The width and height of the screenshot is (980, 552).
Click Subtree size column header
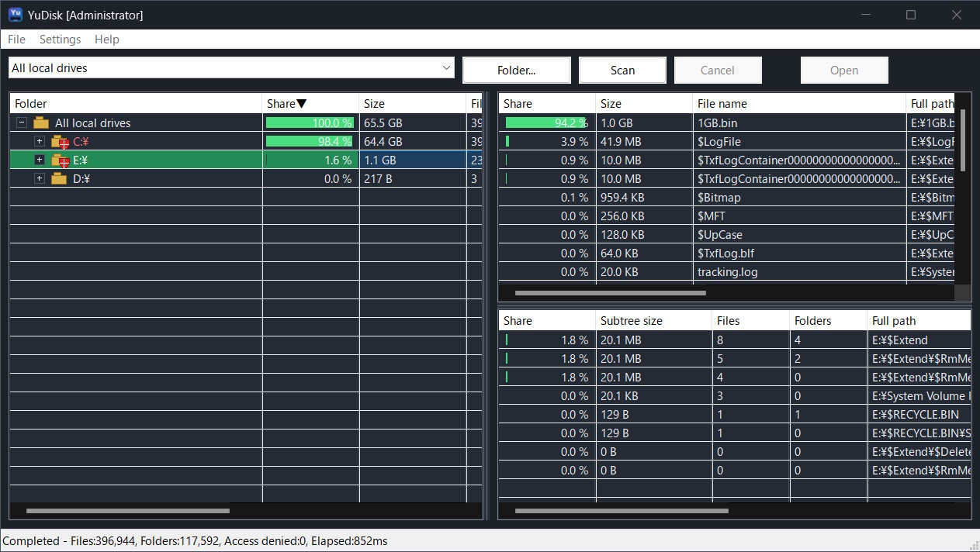point(653,320)
